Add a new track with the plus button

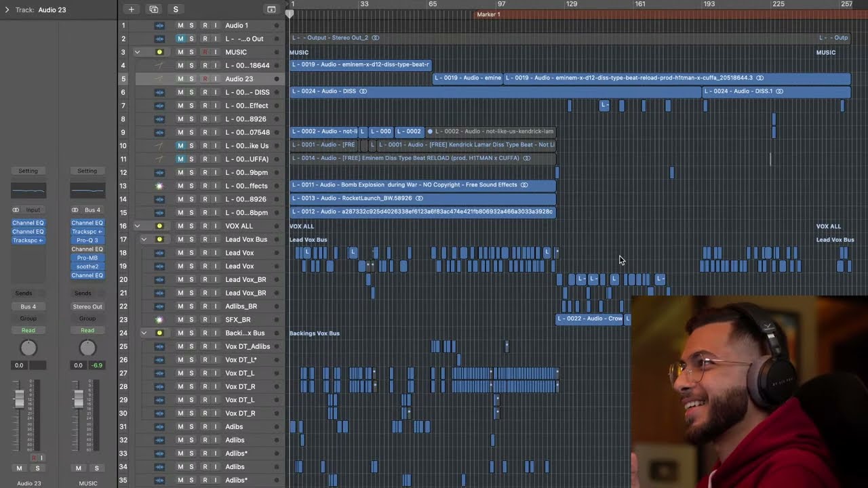(x=132, y=9)
